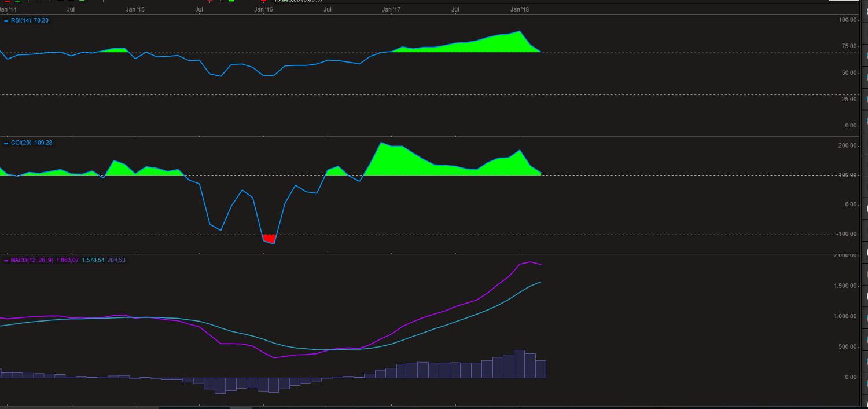
Task: Select the Jan '16 label on the time axis
Action: 264,9
